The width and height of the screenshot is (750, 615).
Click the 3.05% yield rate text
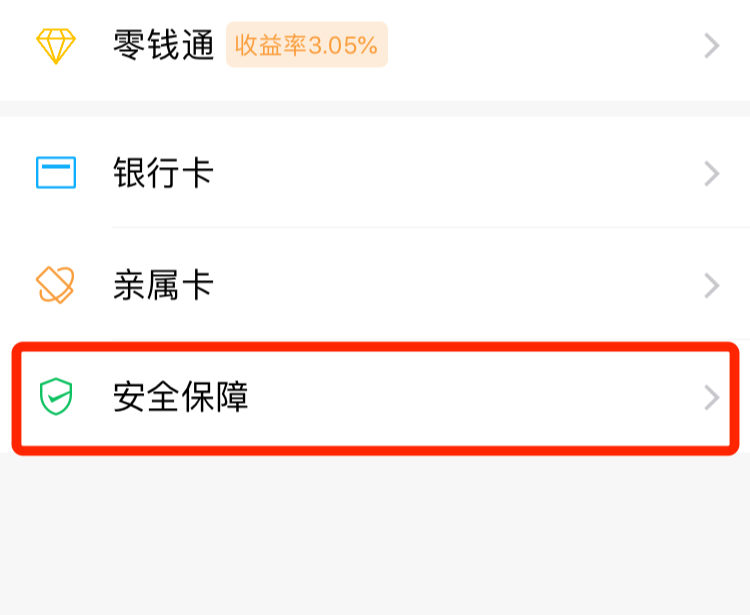point(343,45)
